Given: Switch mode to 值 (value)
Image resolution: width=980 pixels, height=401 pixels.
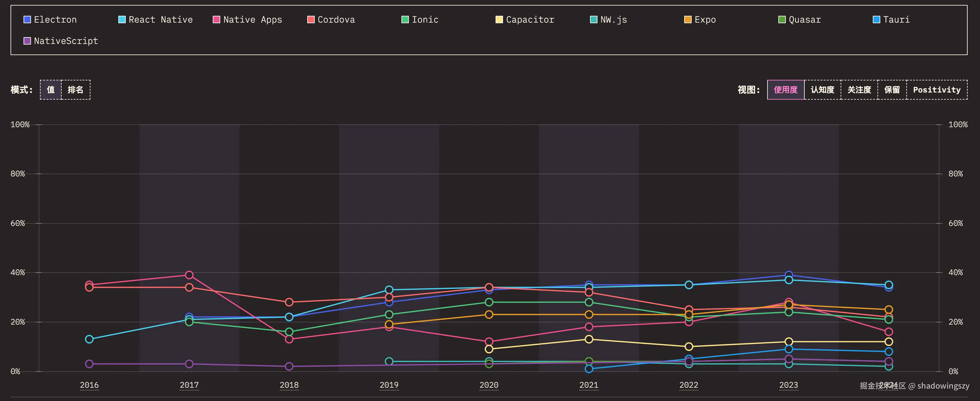Looking at the screenshot, I should click(x=50, y=90).
